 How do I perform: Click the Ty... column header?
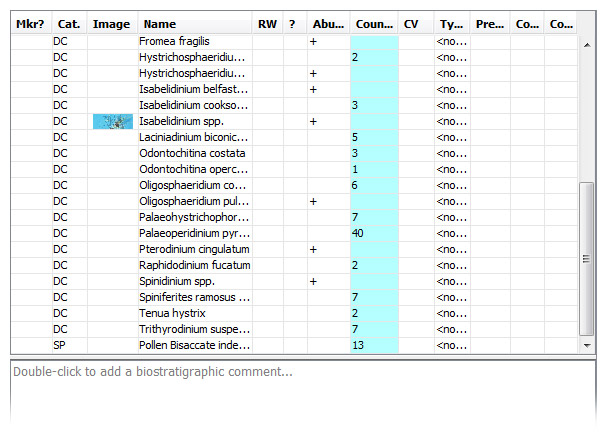coord(452,24)
